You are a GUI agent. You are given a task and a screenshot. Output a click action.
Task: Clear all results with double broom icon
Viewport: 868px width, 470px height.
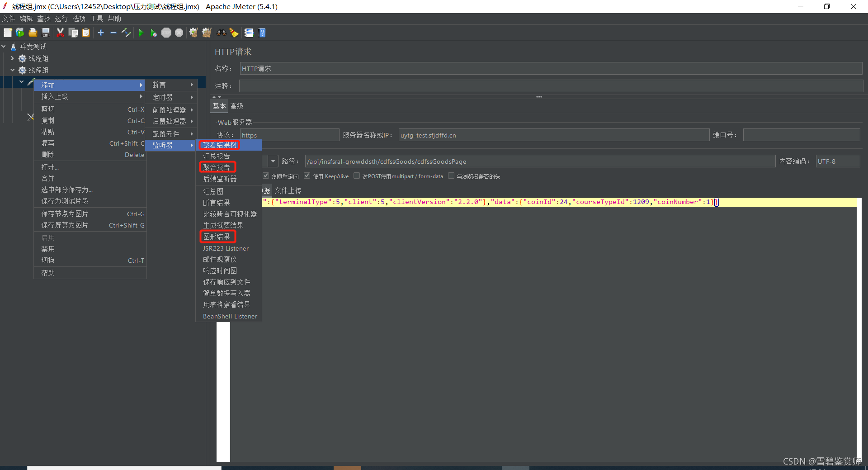point(207,33)
